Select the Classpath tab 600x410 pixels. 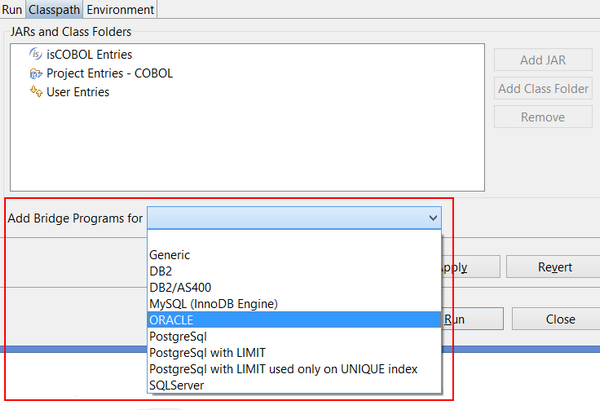pyautogui.click(x=54, y=9)
